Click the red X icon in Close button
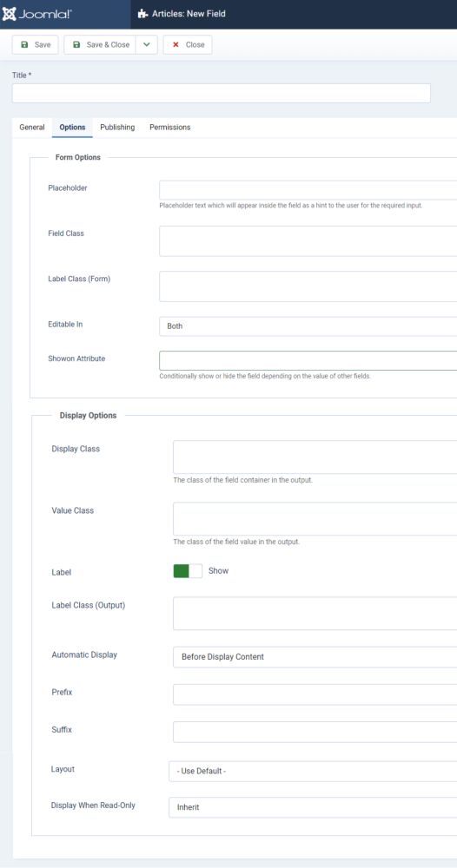 coord(176,45)
